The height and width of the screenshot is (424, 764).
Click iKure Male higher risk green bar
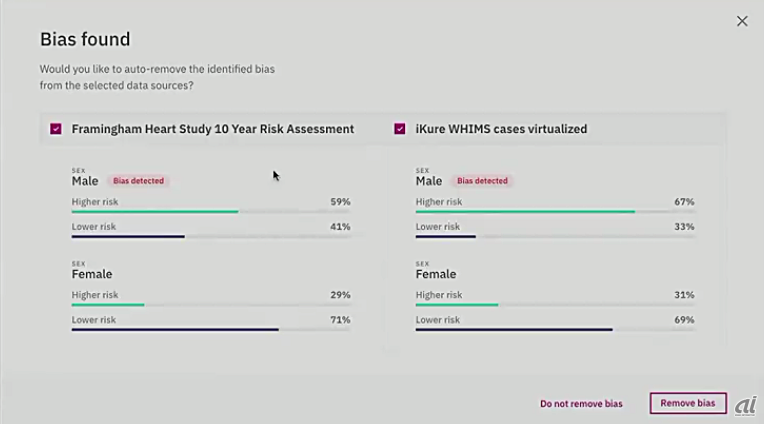pyautogui.click(x=525, y=212)
